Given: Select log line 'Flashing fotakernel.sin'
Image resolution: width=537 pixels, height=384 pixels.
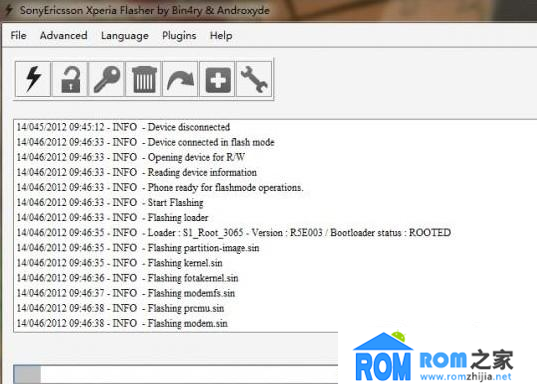Looking at the screenshot, I should click(127, 278).
